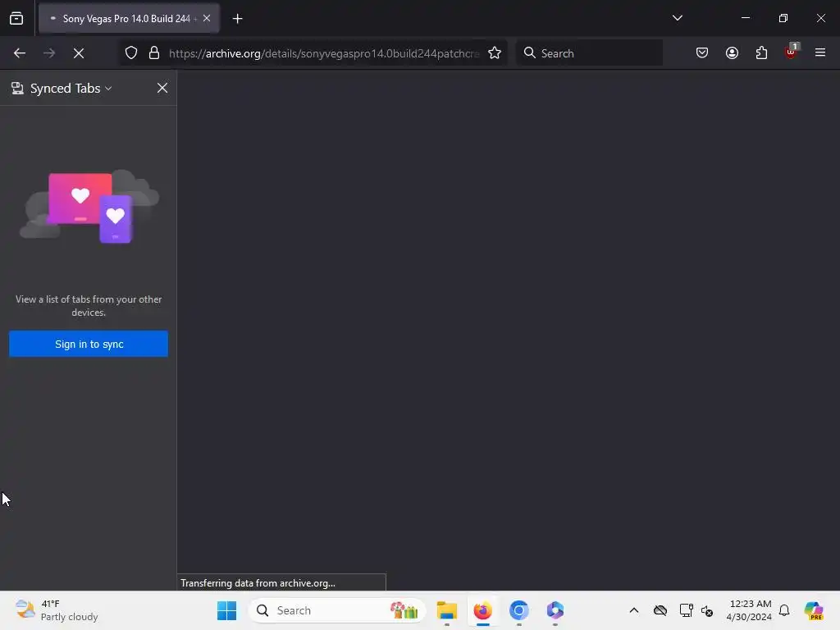Click the Windows taskbar Search box
The width and height of the screenshot is (840, 630).
pos(337,610)
